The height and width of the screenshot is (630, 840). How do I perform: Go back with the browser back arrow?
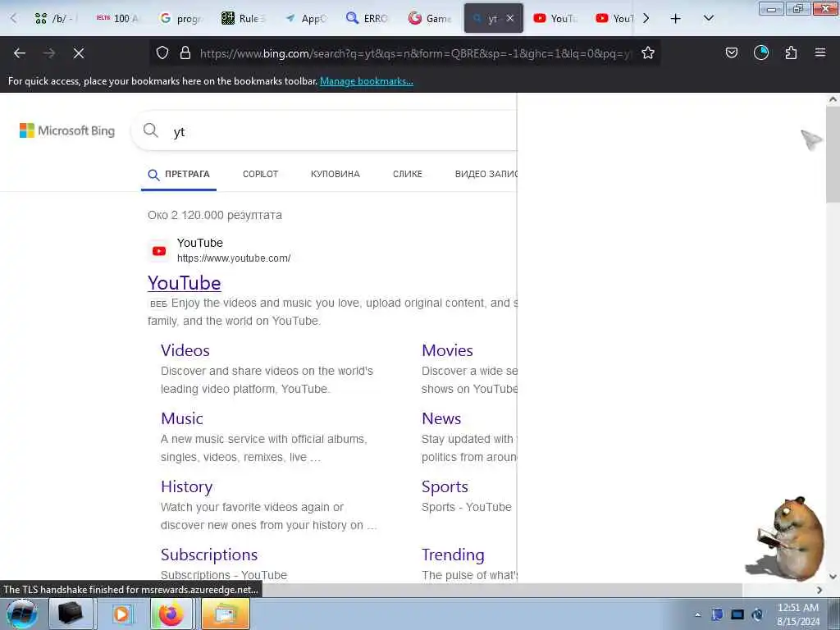pos(20,53)
